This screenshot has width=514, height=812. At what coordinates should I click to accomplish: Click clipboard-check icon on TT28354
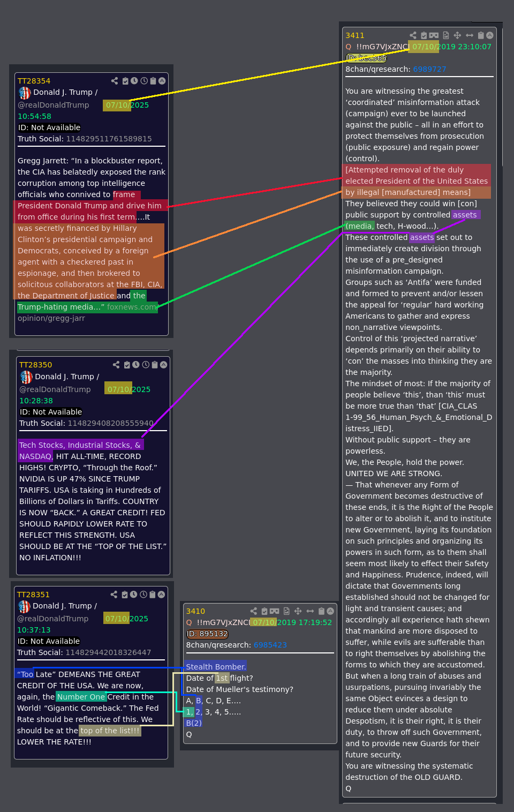pyautogui.click(x=125, y=81)
